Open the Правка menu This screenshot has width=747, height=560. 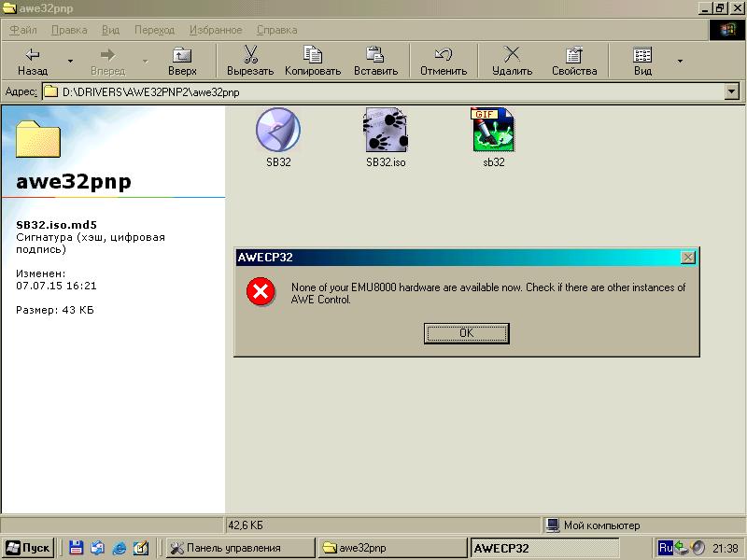69,30
